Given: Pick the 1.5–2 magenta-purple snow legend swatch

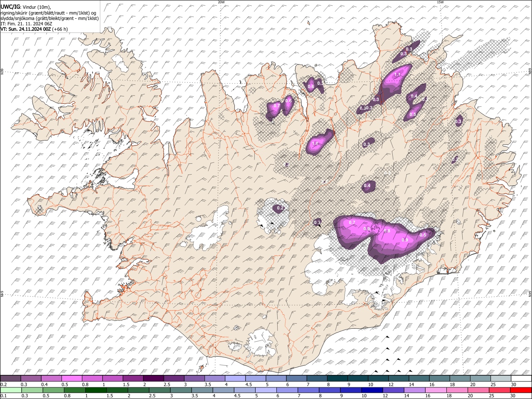Looking at the screenshot, I should 133,379.
